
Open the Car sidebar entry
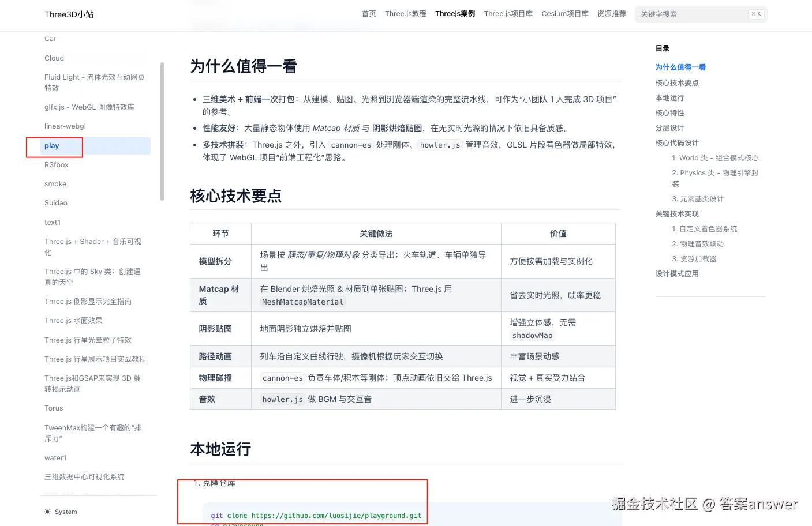click(x=50, y=39)
